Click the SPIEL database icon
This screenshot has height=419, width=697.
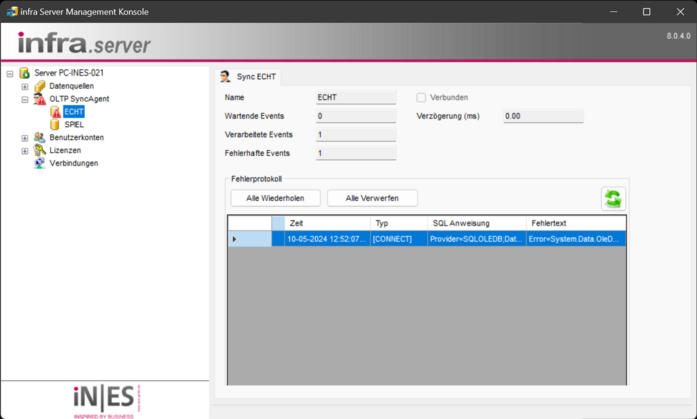pyautogui.click(x=55, y=125)
